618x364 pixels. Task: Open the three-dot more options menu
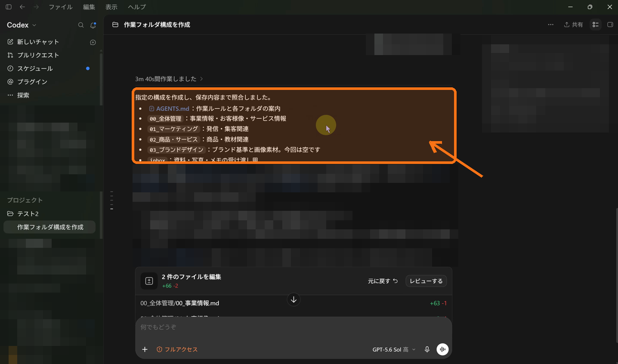(550, 25)
